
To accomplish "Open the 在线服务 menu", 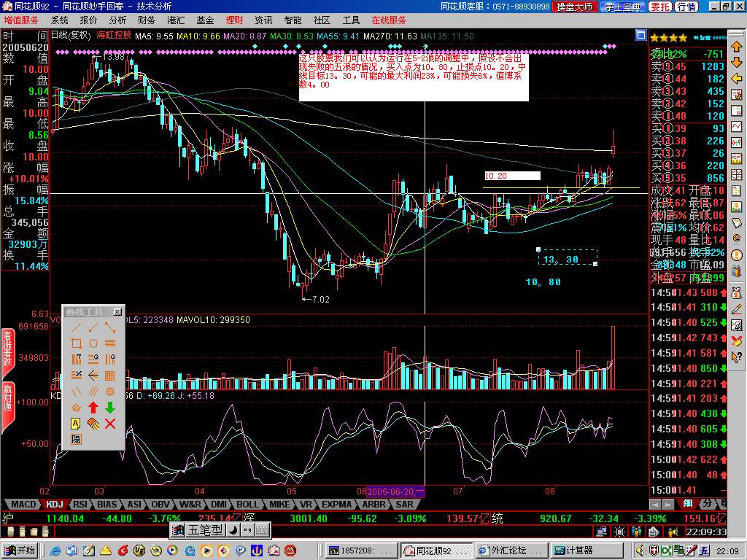I will pos(390,20).
